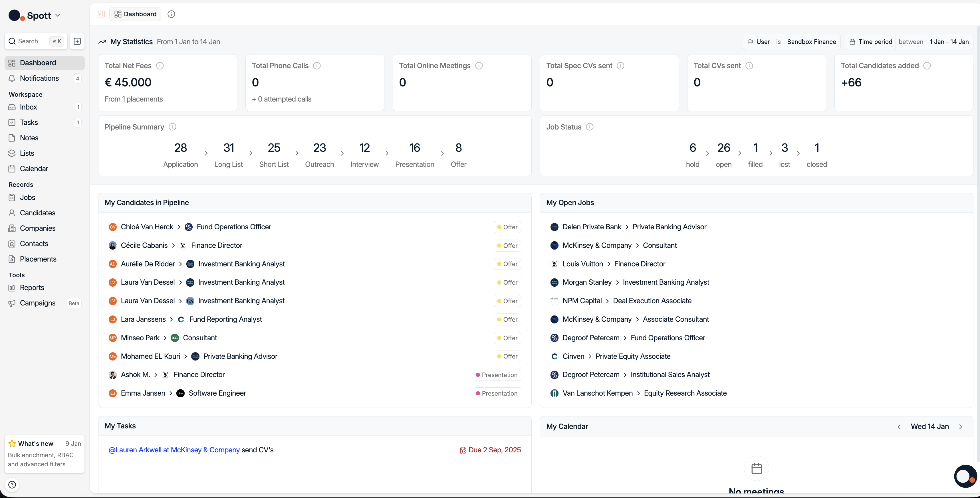980x498 pixels.
Task: Expand the Application stage chevron
Action: [x=206, y=153]
